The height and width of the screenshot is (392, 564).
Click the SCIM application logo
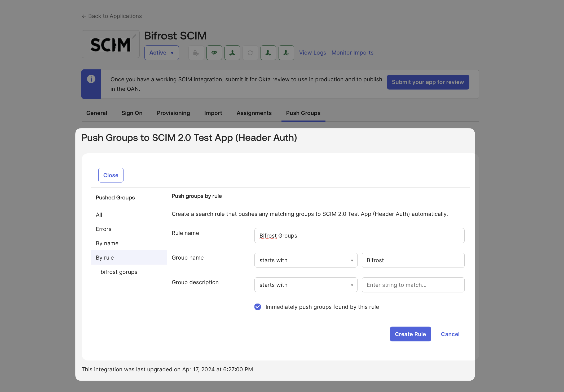point(111,44)
